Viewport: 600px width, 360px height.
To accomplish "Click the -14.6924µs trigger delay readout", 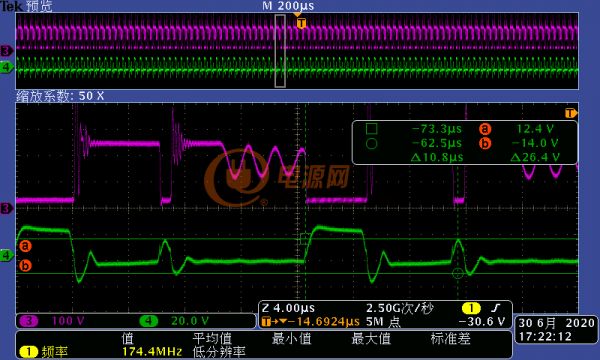I will click(324, 322).
